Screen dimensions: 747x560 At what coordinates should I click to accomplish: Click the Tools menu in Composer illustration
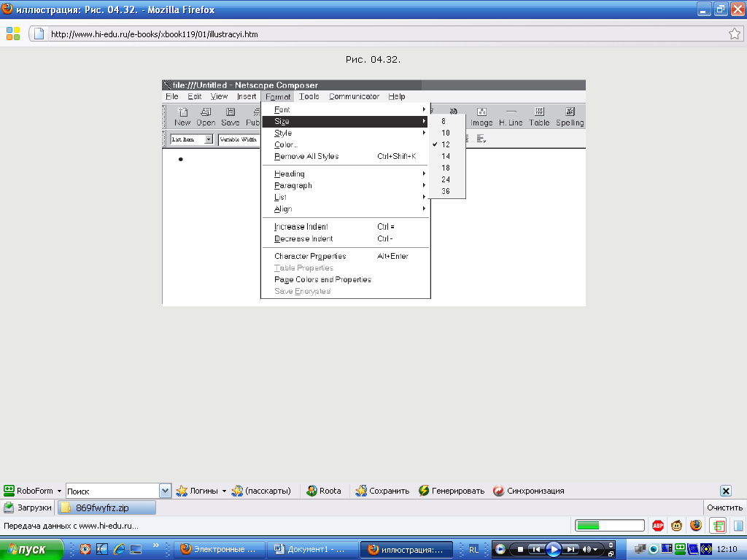309,97
